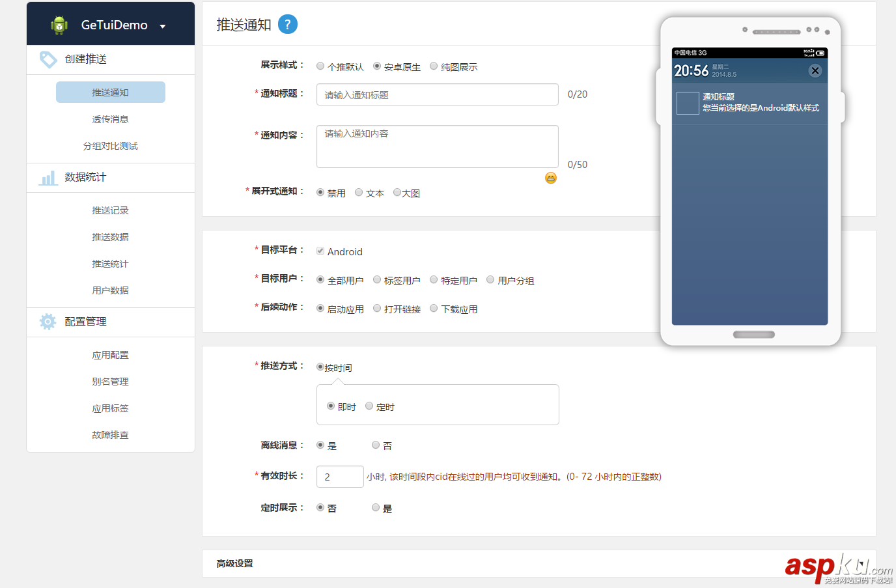Expand the 高级设置 section
This screenshot has width=896, height=588.
[234, 563]
